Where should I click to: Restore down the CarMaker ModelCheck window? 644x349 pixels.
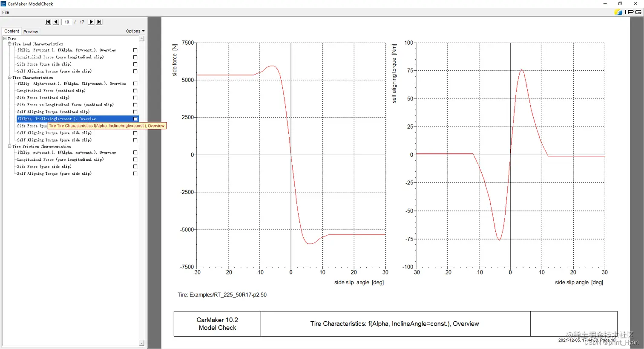pyautogui.click(x=620, y=3)
